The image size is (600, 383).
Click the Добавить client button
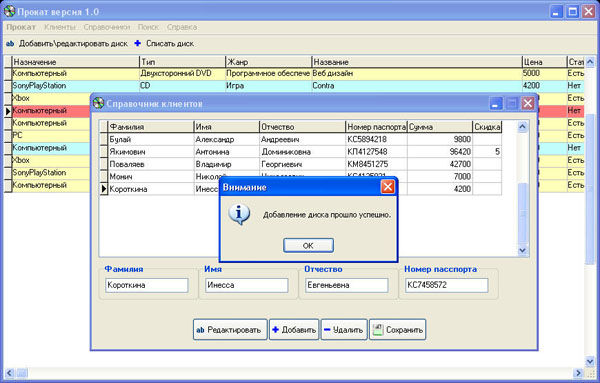click(294, 329)
